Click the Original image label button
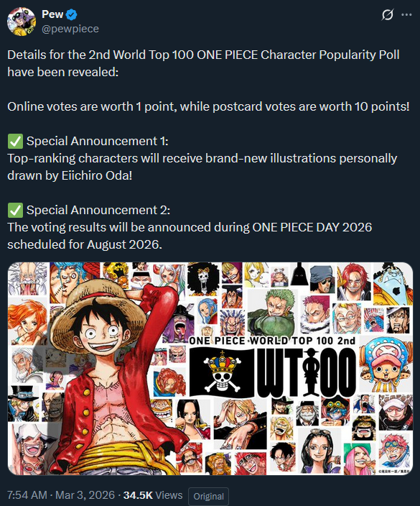The width and height of the screenshot is (420, 506). point(208,496)
